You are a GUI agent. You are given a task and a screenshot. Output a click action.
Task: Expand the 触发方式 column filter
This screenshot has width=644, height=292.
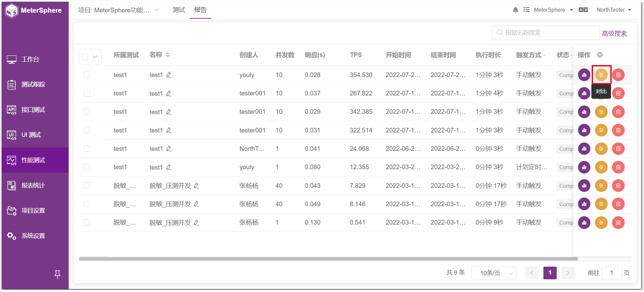tap(544, 55)
